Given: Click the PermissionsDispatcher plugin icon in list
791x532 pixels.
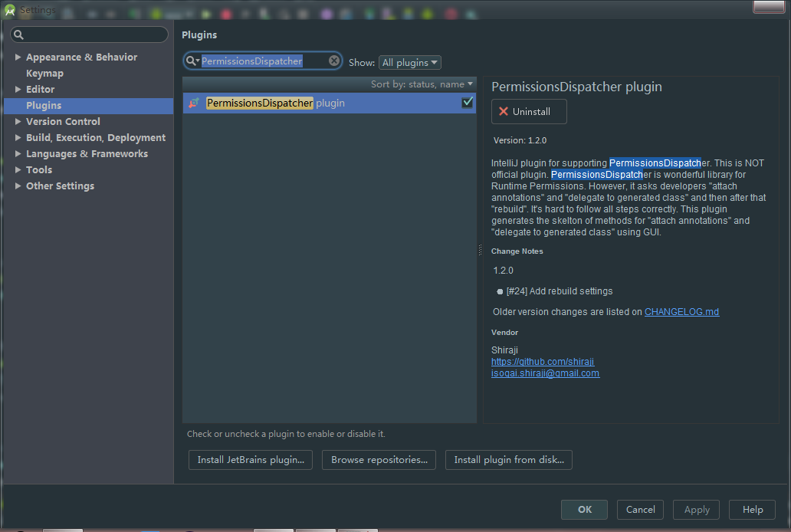Looking at the screenshot, I should tap(194, 103).
